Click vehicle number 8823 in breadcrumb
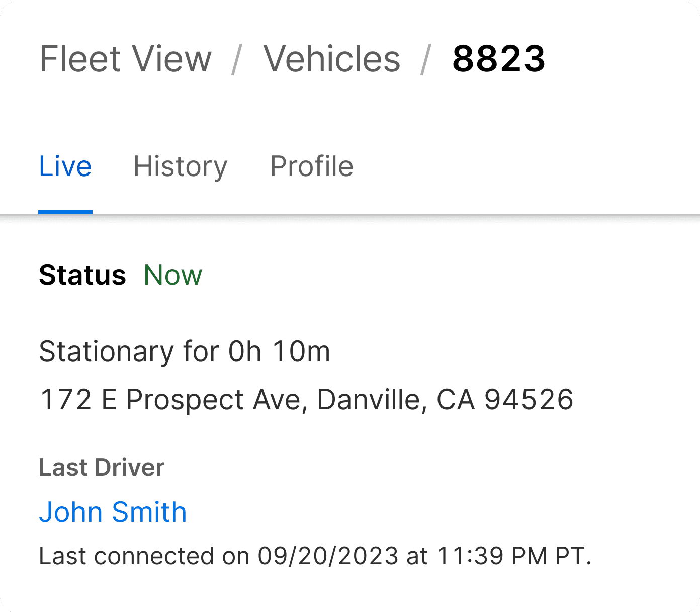Image resolution: width=700 pixels, height=612 pixels. (x=498, y=59)
